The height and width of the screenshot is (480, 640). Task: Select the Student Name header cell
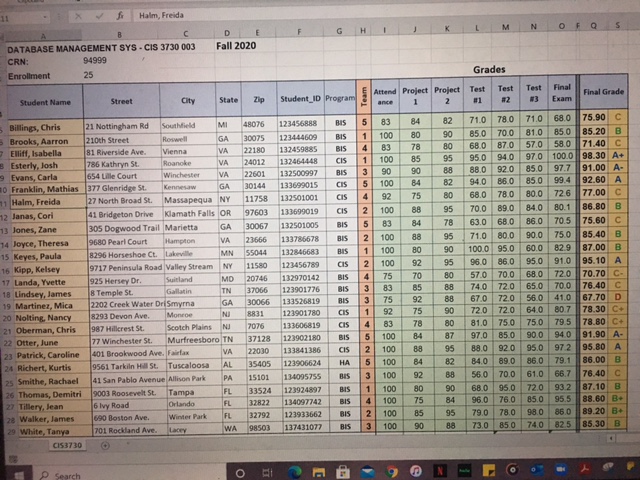45,102
